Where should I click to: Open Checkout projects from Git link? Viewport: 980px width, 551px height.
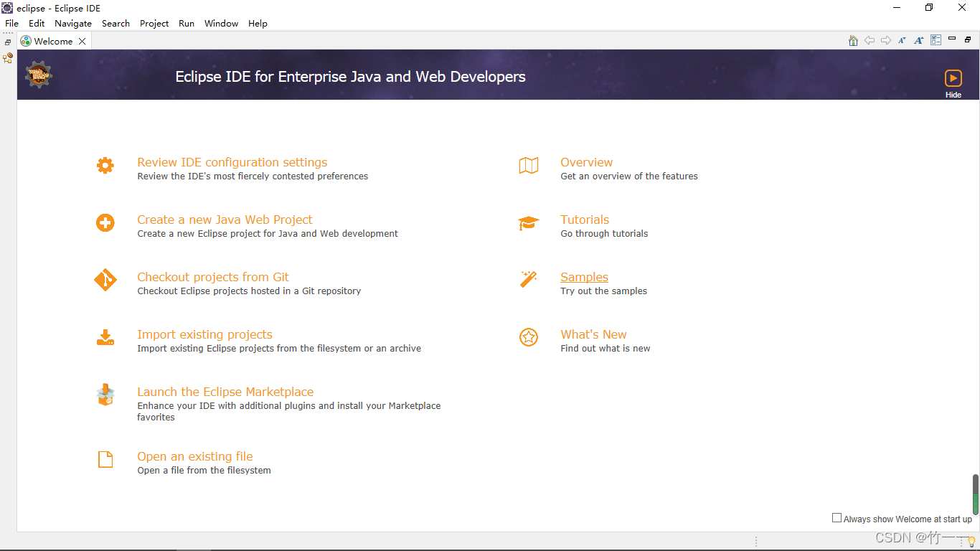(x=213, y=277)
